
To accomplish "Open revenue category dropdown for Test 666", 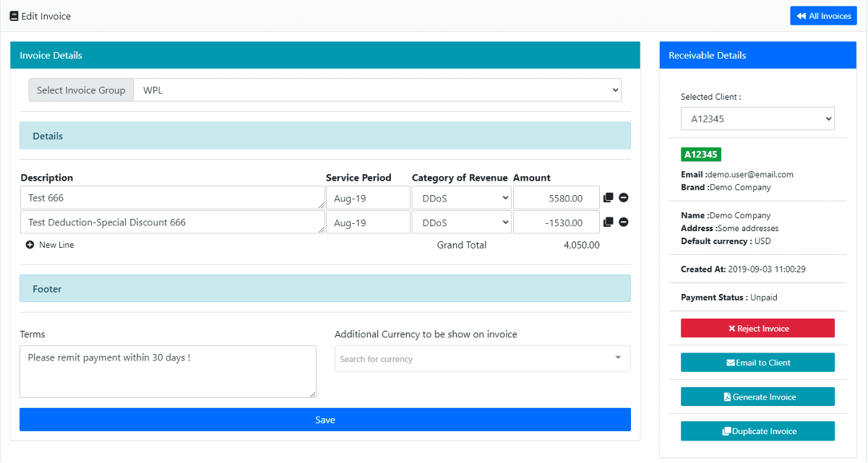I will 461,198.
